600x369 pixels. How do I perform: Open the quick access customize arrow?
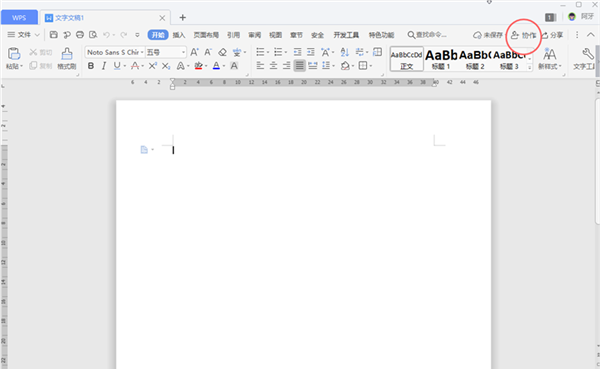tap(137, 35)
